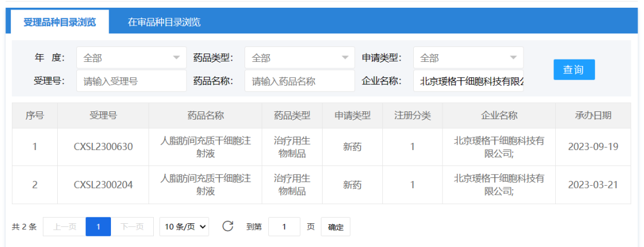Image resolution: width=644 pixels, height=247 pixels.
Task: Click the 2023-09-19 date cell
Action: tap(593, 147)
